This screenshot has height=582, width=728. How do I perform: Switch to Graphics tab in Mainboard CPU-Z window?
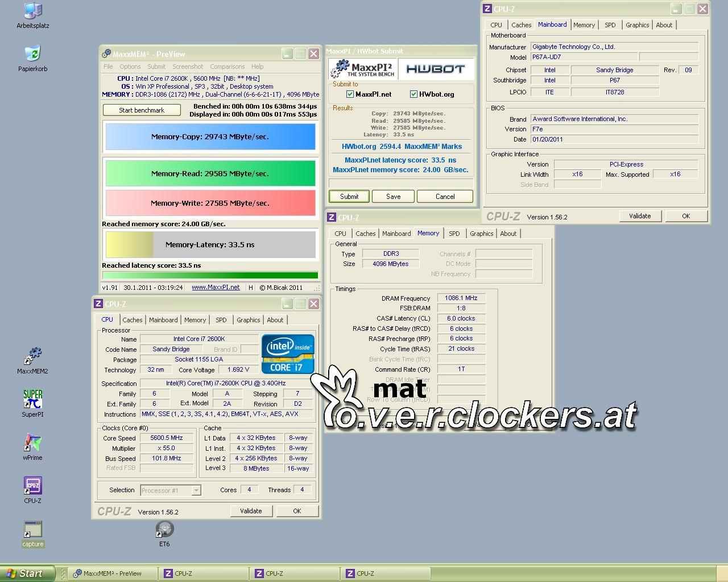(x=637, y=25)
